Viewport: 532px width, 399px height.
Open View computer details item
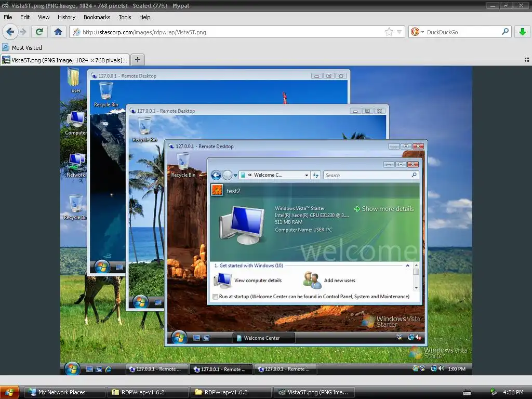pos(248,280)
